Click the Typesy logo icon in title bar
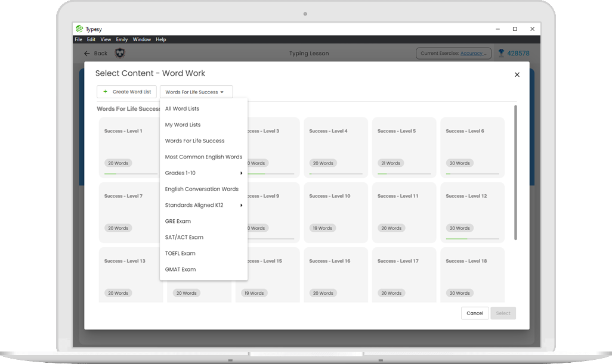The width and height of the screenshot is (612, 364). coord(79,29)
